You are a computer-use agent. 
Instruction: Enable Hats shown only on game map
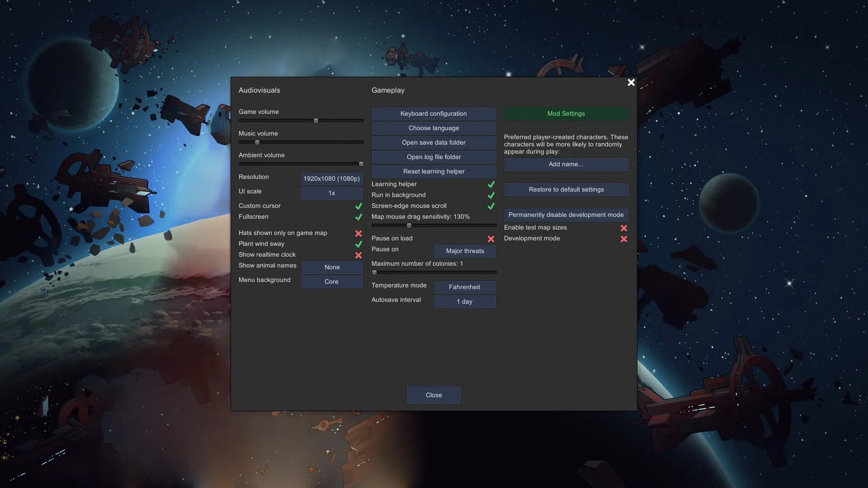point(359,233)
